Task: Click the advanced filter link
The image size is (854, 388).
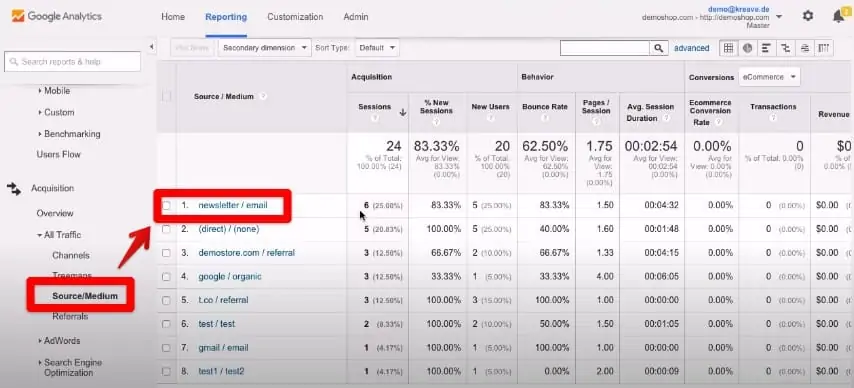Action: coord(692,48)
